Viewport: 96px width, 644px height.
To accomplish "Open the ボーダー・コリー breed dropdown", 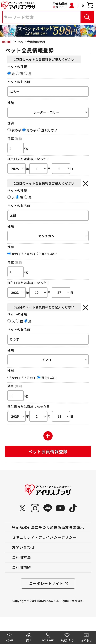I will [x=48, y=112].
